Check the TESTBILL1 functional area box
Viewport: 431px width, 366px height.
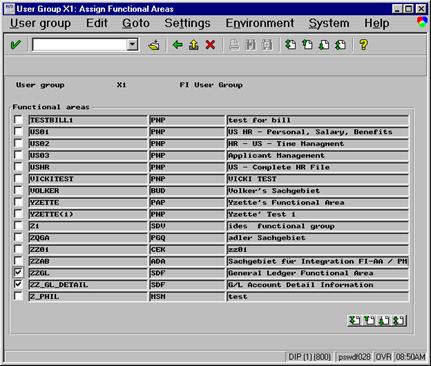18,120
